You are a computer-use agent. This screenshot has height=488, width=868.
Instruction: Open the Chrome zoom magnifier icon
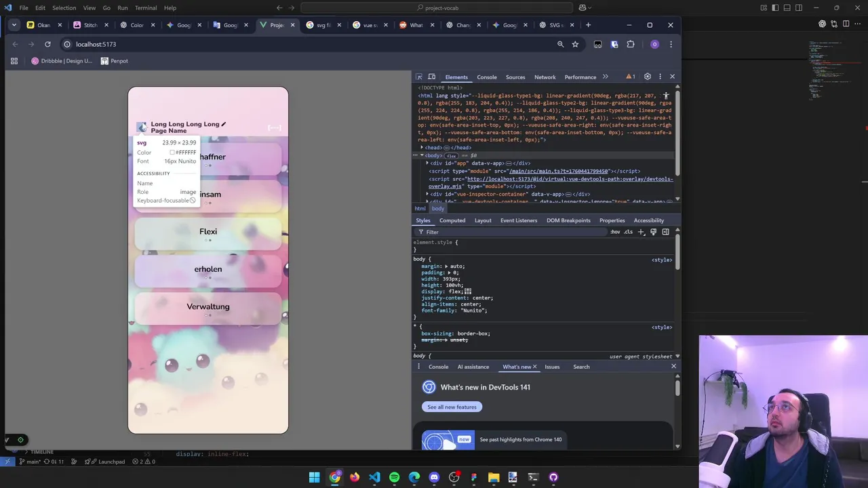click(x=560, y=44)
